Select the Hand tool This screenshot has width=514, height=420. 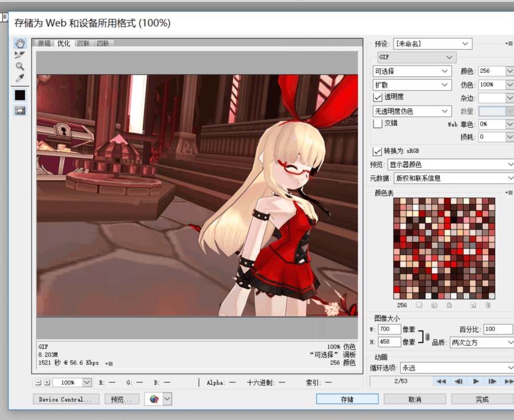click(20, 43)
